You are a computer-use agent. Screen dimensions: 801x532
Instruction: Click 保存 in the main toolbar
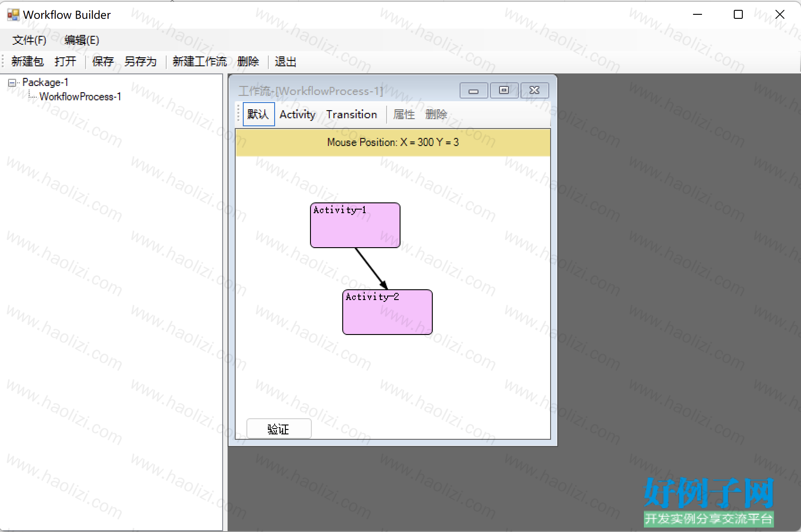(103, 61)
